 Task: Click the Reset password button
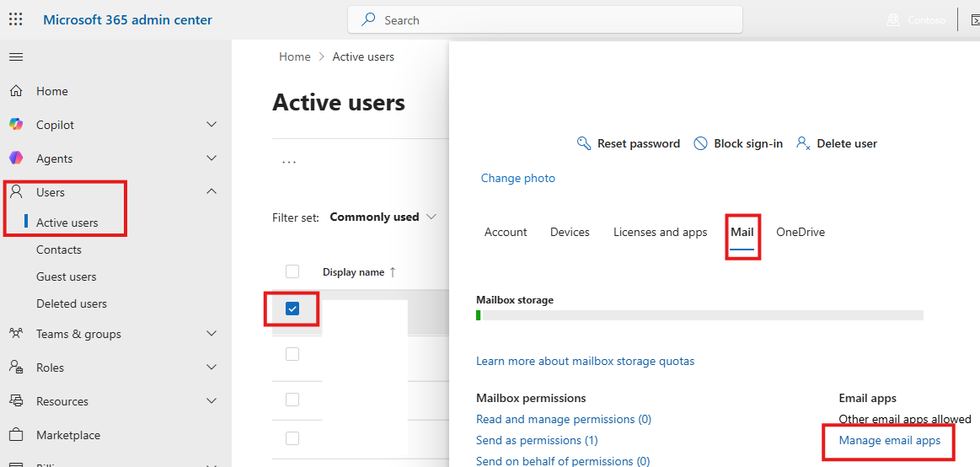pyautogui.click(x=628, y=144)
